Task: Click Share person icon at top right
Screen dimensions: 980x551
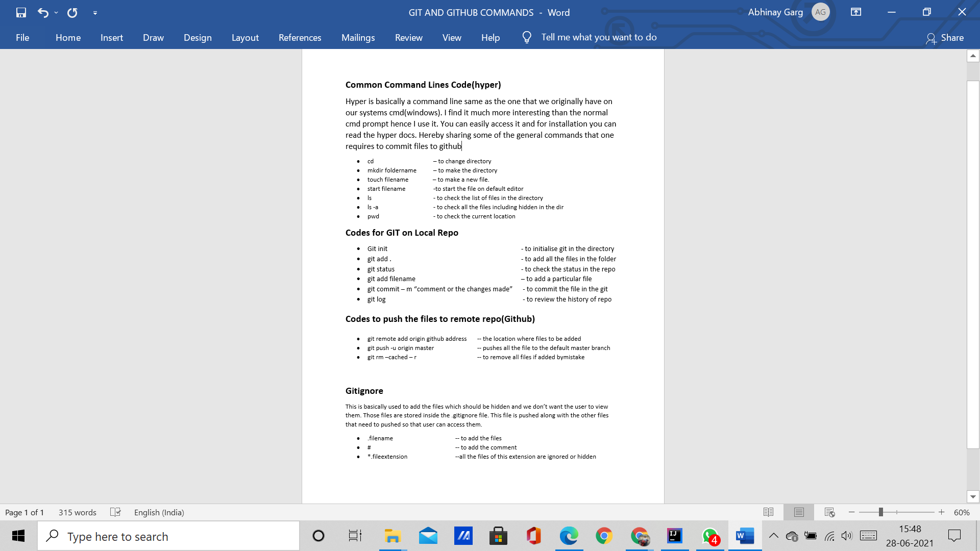Action: pyautogui.click(x=931, y=38)
